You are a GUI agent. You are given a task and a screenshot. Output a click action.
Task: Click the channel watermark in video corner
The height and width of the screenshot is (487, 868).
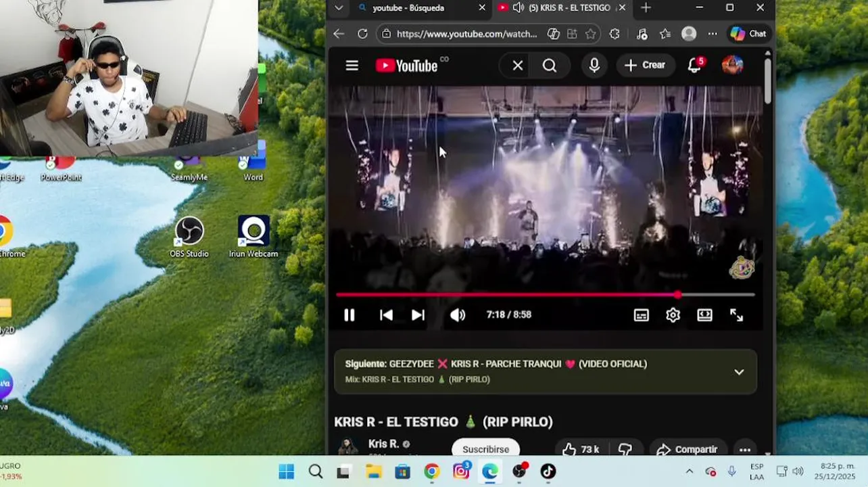click(741, 268)
